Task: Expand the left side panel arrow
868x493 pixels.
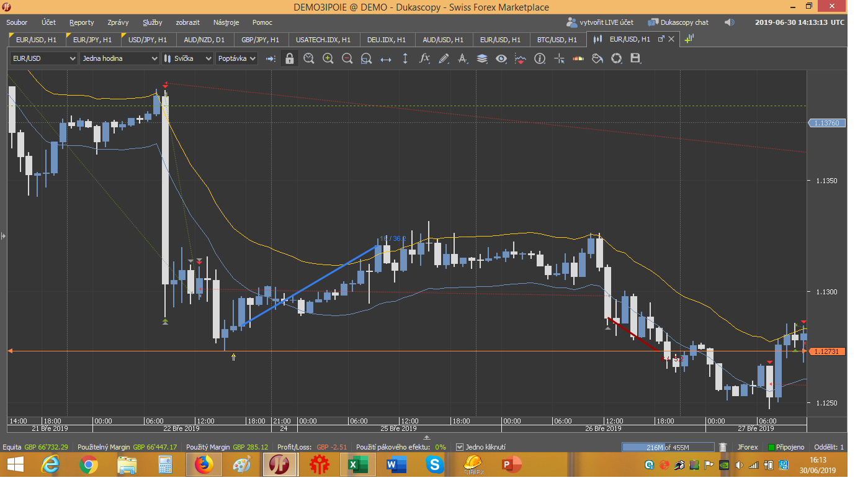Action: [3, 236]
